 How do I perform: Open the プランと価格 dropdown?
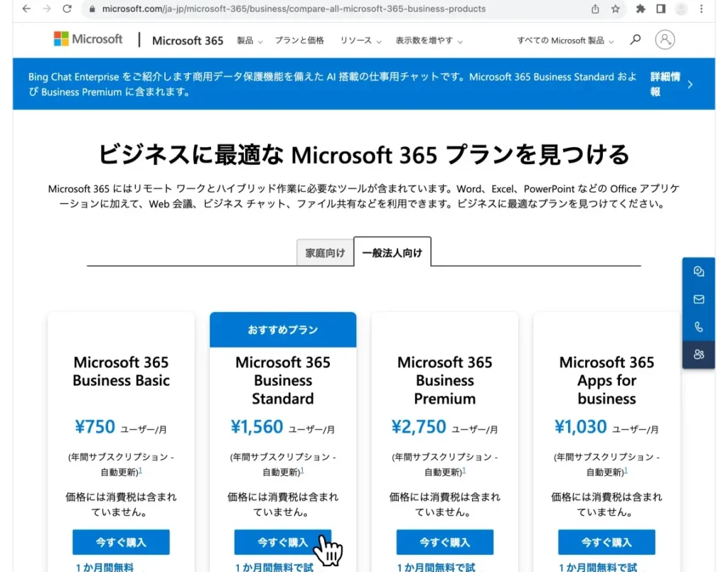[299, 41]
